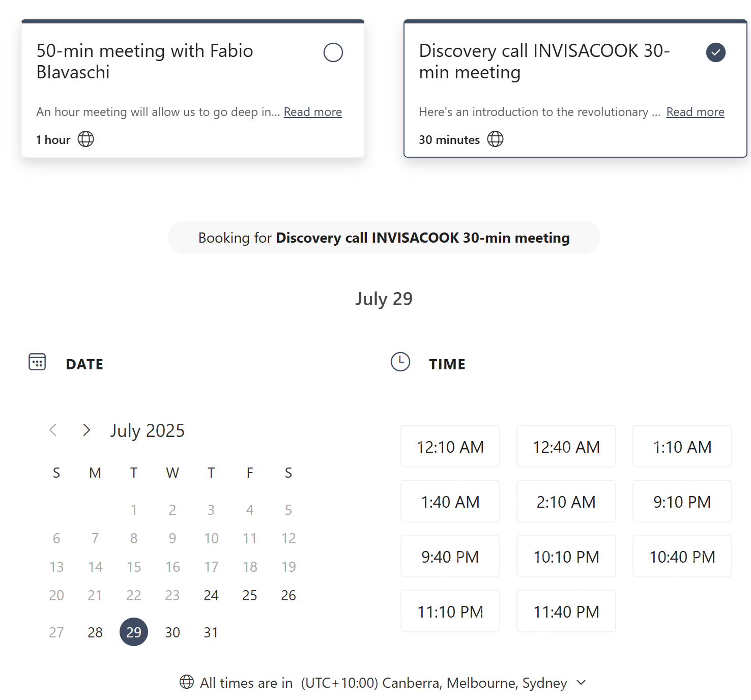Click the globe icon next to 1 hour
This screenshot has width=751, height=700.
[85, 139]
